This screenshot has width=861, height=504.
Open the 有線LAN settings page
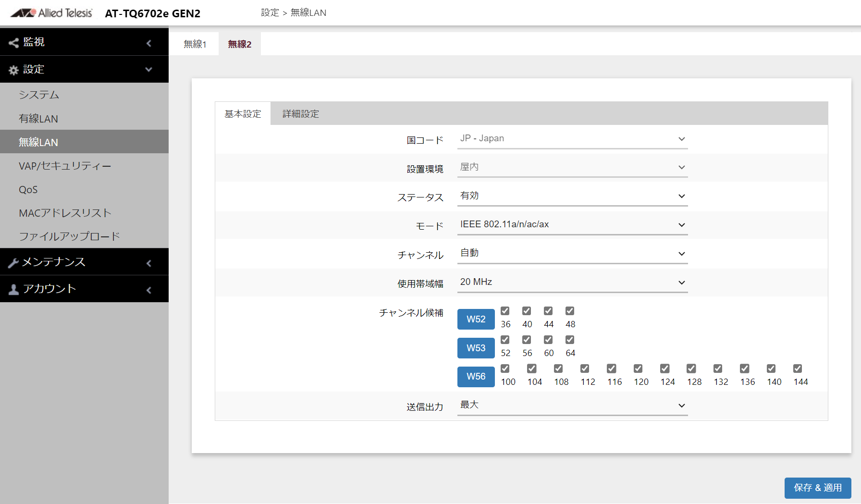click(x=84, y=118)
